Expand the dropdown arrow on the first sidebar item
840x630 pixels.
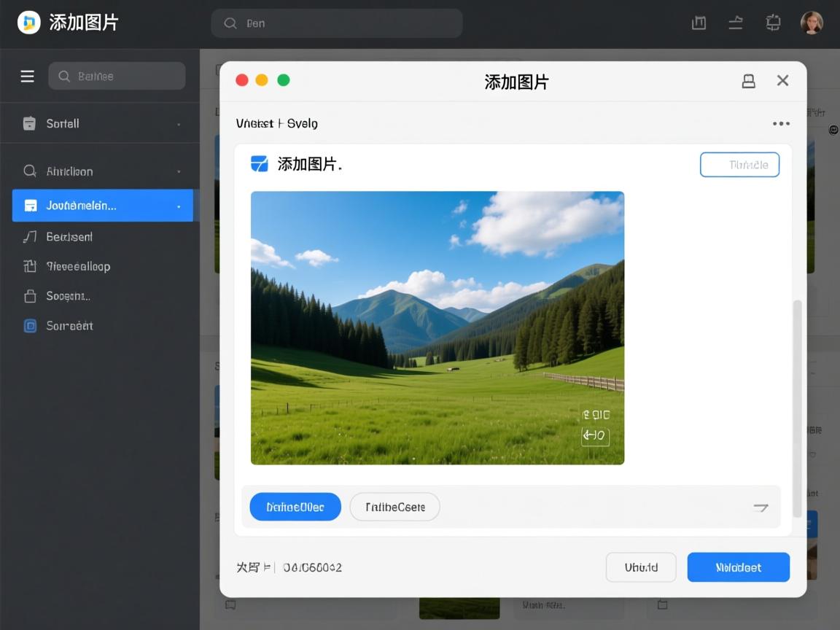(179, 123)
